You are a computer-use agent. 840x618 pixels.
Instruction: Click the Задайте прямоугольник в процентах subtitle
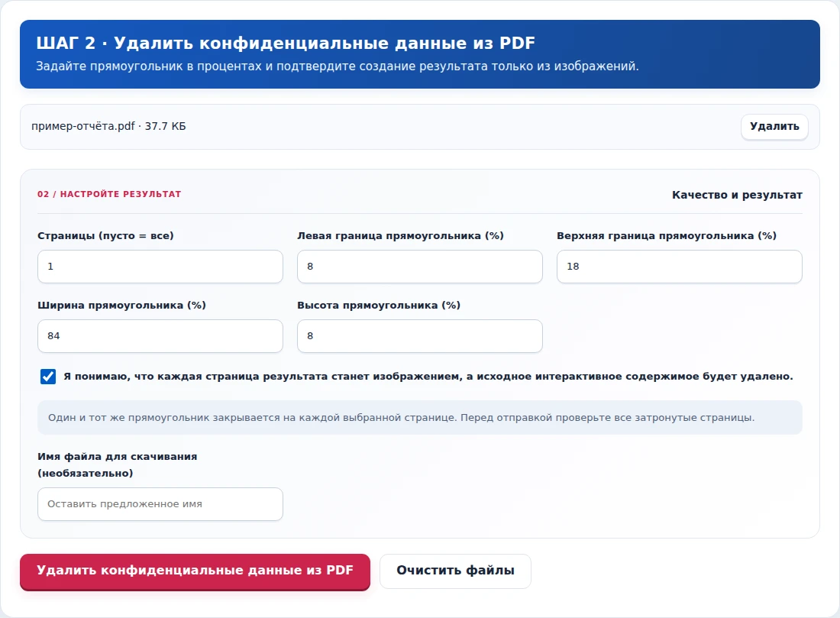point(338,66)
